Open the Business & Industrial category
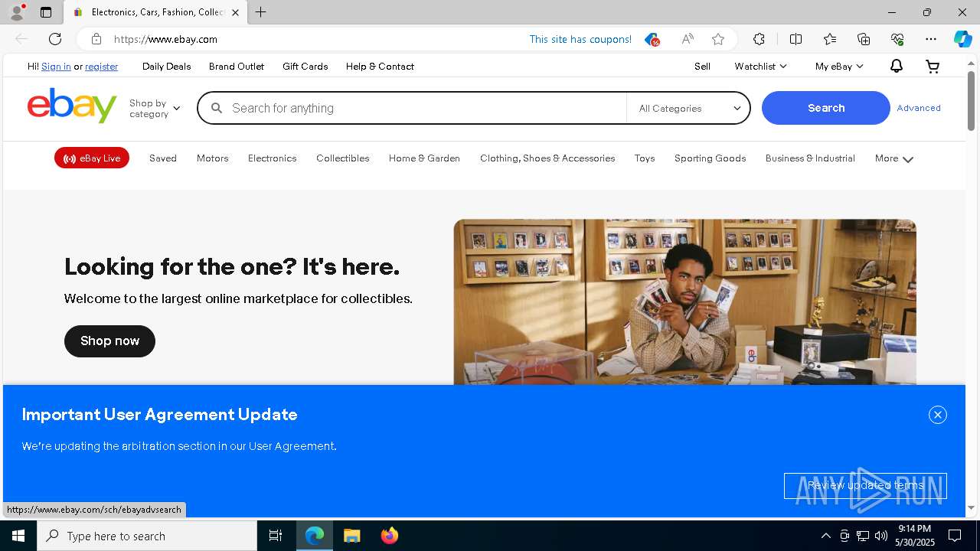This screenshot has height=551, width=980. [x=810, y=158]
